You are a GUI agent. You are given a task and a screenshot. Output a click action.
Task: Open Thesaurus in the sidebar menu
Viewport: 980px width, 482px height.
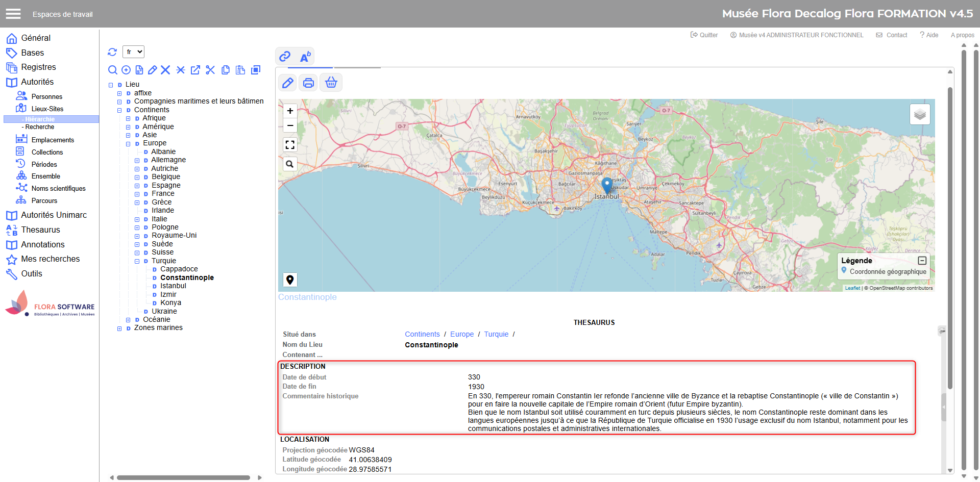tap(40, 230)
